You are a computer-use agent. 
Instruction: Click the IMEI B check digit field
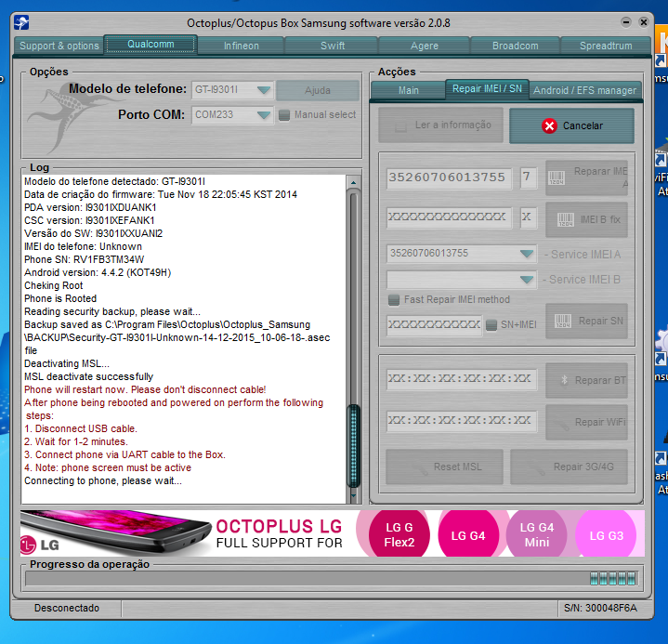point(529,217)
